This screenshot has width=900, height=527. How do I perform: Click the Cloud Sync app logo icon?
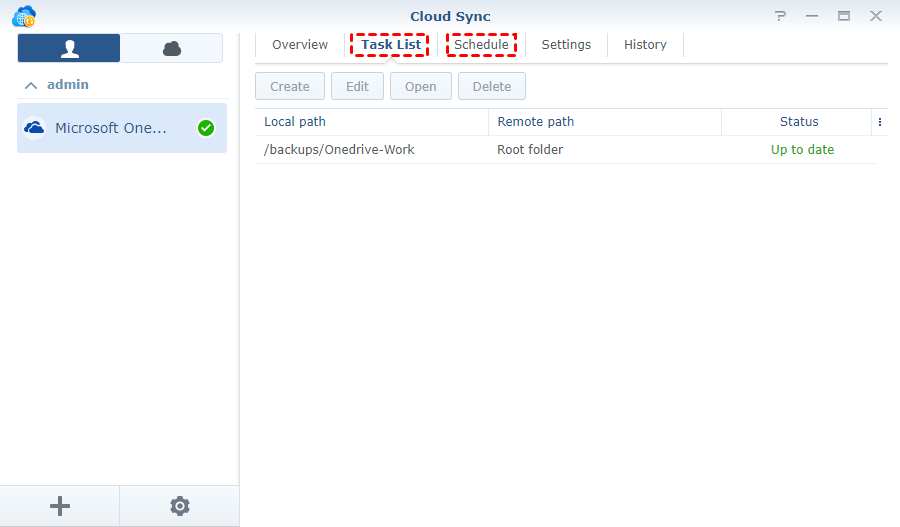click(24, 16)
